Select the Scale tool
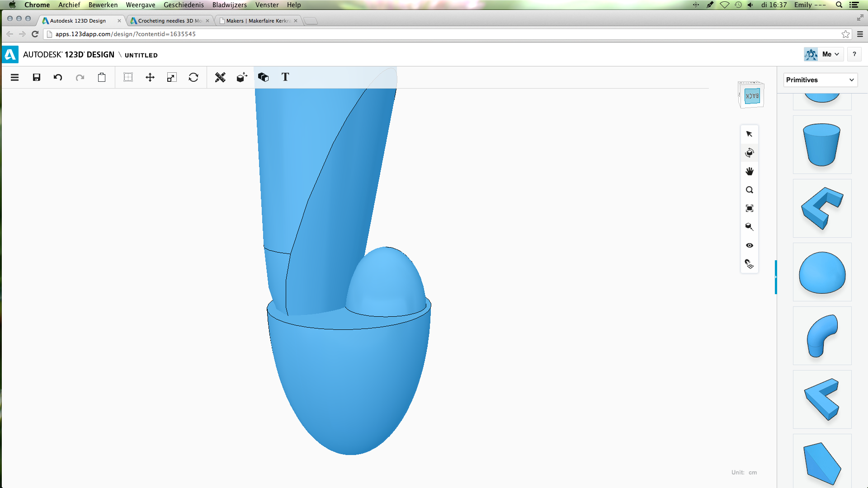The height and width of the screenshot is (488, 868). coord(171,77)
